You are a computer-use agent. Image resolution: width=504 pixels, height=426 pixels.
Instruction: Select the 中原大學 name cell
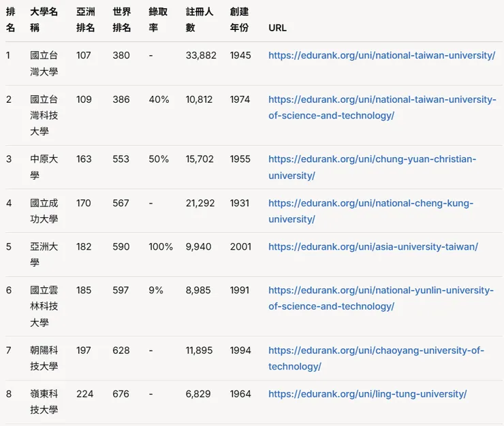click(44, 167)
